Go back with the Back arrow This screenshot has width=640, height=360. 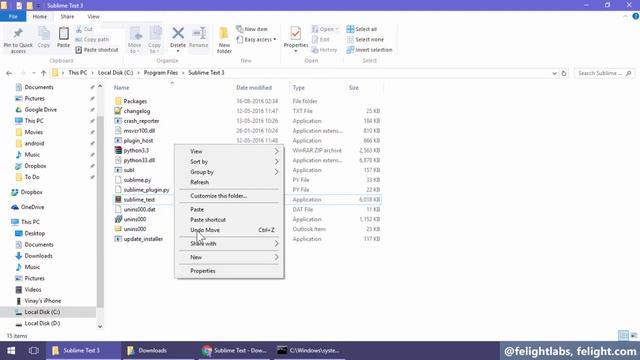click(x=9, y=73)
